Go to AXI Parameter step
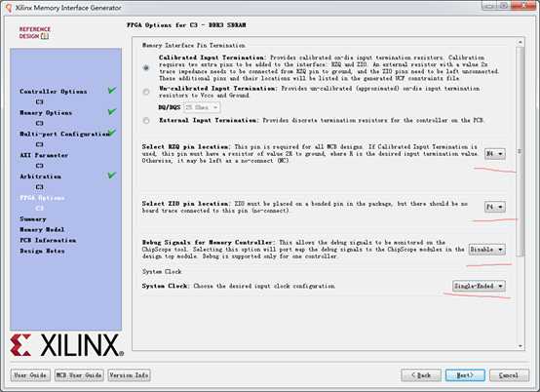 [44, 155]
